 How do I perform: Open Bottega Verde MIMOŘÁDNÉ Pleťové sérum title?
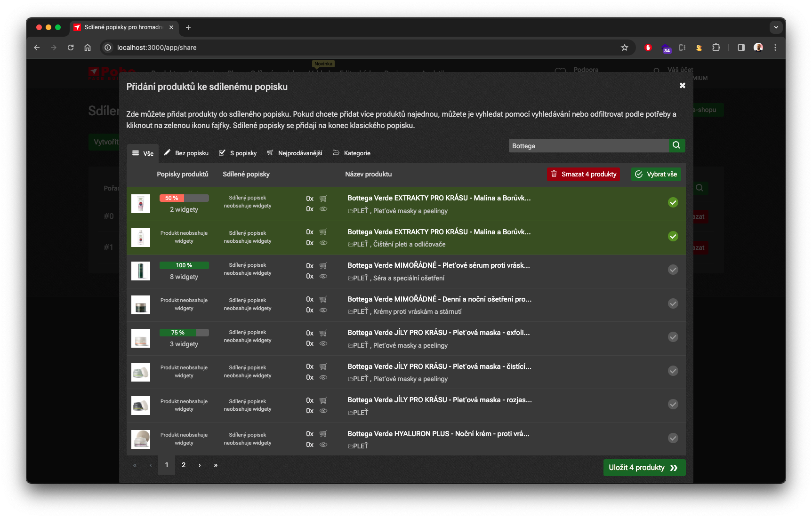point(439,265)
